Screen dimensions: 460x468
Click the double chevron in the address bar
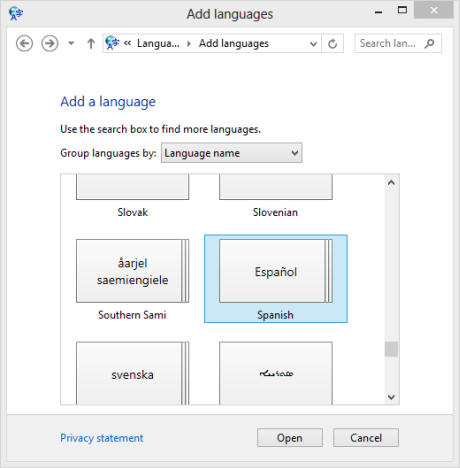tap(127, 43)
